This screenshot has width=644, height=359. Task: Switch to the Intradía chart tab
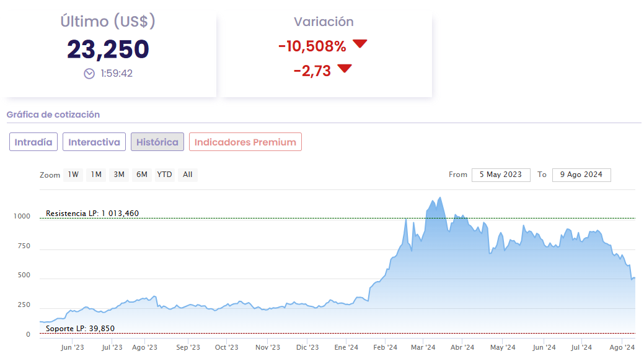(33, 142)
